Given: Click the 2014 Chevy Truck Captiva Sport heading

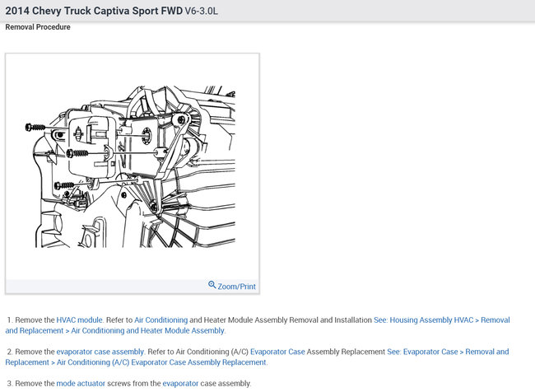Looking at the screenshot, I should (x=94, y=11).
